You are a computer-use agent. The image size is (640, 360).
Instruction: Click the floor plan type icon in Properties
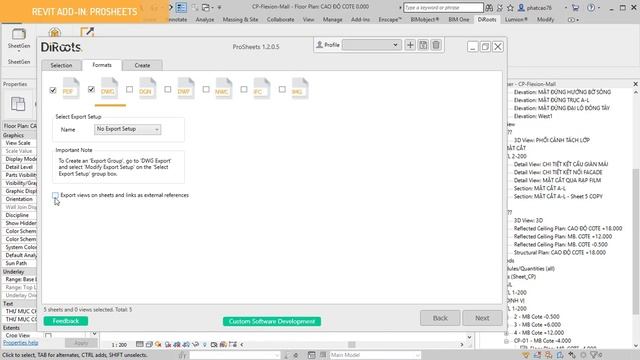point(18,104)
